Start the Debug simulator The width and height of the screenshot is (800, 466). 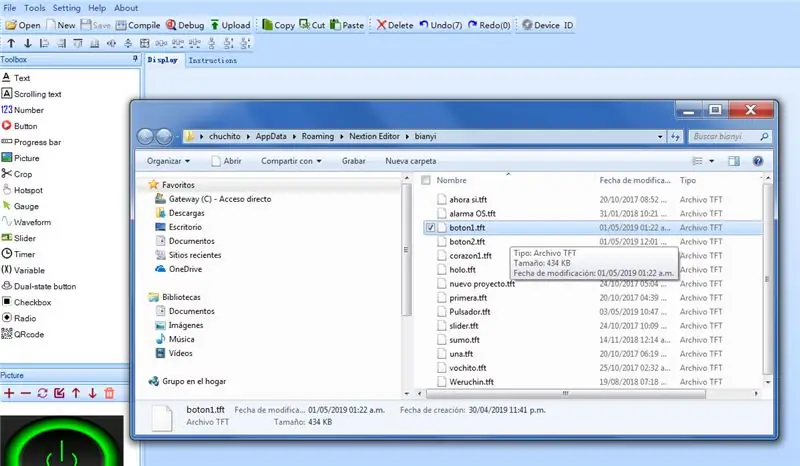(185, 25)
